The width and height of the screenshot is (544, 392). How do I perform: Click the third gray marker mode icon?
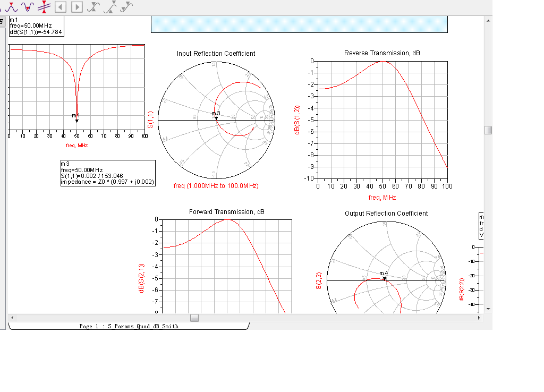126,7
